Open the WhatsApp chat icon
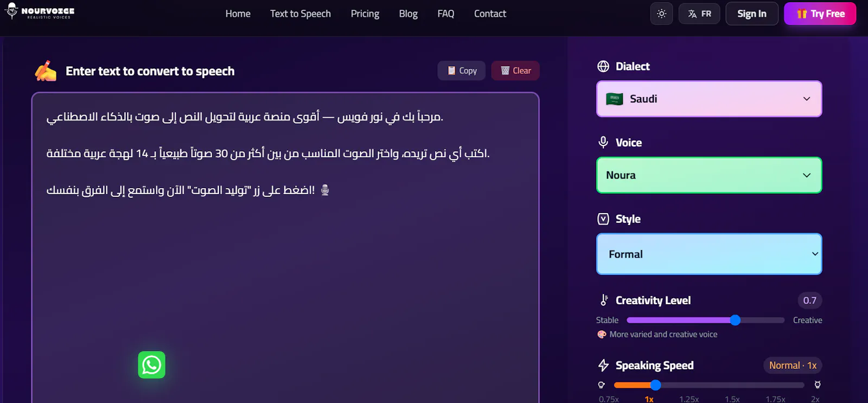Viewport: 868px width, 403px height. 151,365
